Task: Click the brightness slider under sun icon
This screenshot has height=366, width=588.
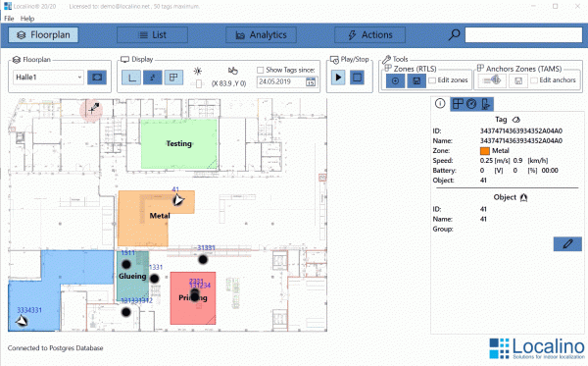Action: (198, 83)
